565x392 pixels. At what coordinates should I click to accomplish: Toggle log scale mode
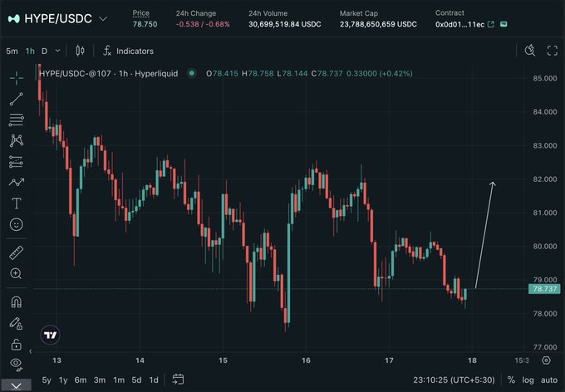pyautogui.click(x=528, y=380)
